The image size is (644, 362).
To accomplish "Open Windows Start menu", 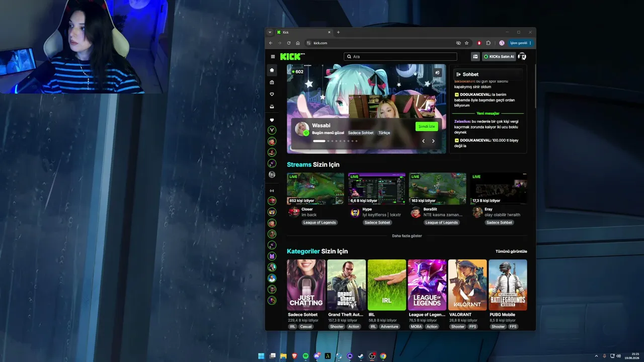I will (261, 356).
